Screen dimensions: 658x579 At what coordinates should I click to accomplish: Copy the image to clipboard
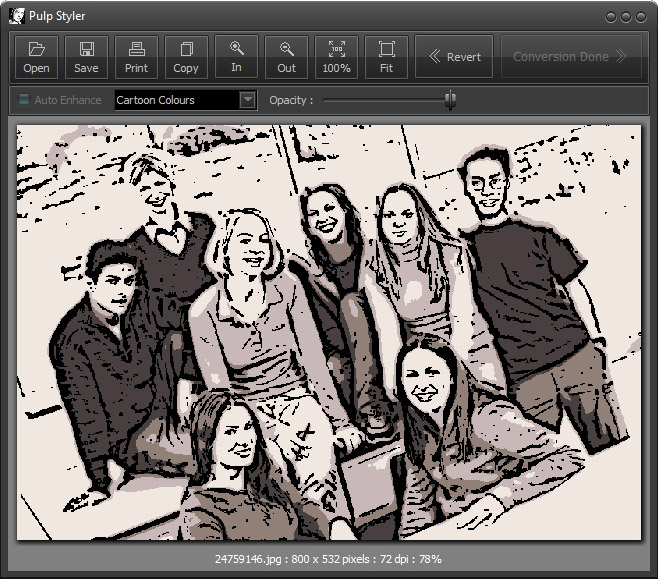tap(186, 57)
